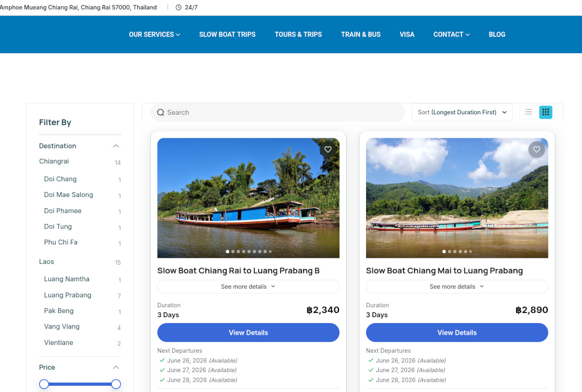Image resolution: width=582 pixels, height=392 pixels.
Task: Filter by Doi Mae Salong
Action: click(68, 195)
